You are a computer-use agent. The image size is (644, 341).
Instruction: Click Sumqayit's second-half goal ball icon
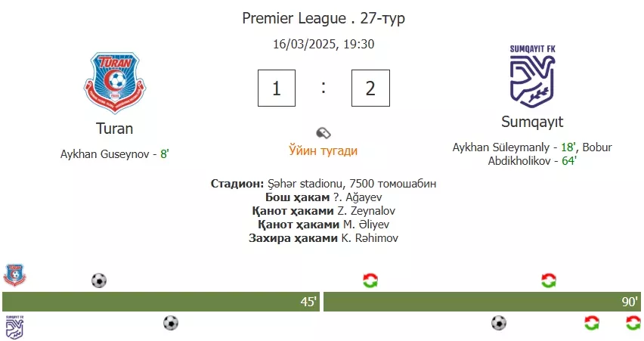pos(499,323)
